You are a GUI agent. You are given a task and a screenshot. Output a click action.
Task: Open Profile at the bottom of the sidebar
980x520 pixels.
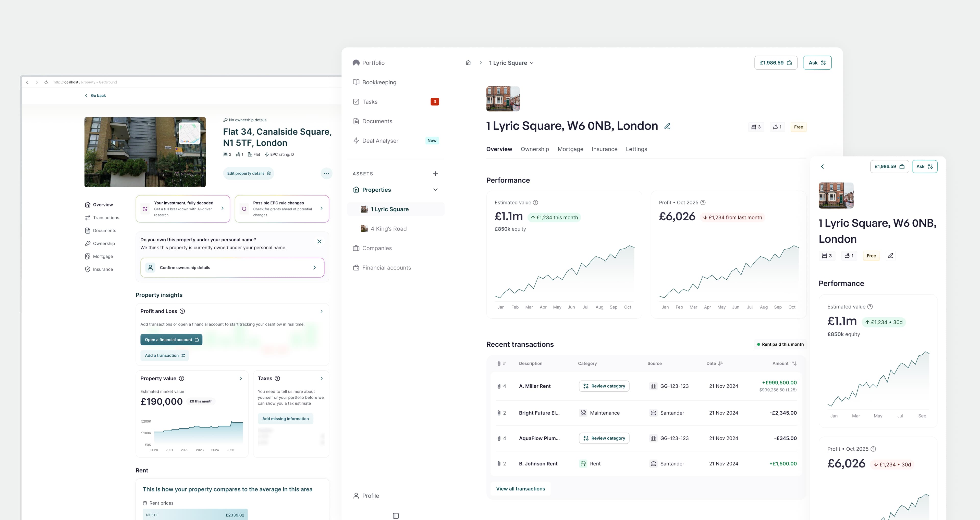pos(371,496)
